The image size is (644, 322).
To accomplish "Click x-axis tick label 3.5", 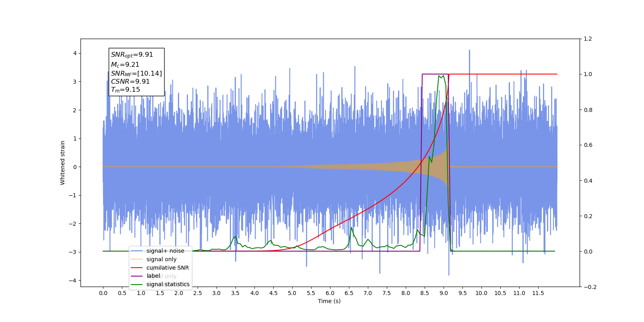I will coord(235,293).
